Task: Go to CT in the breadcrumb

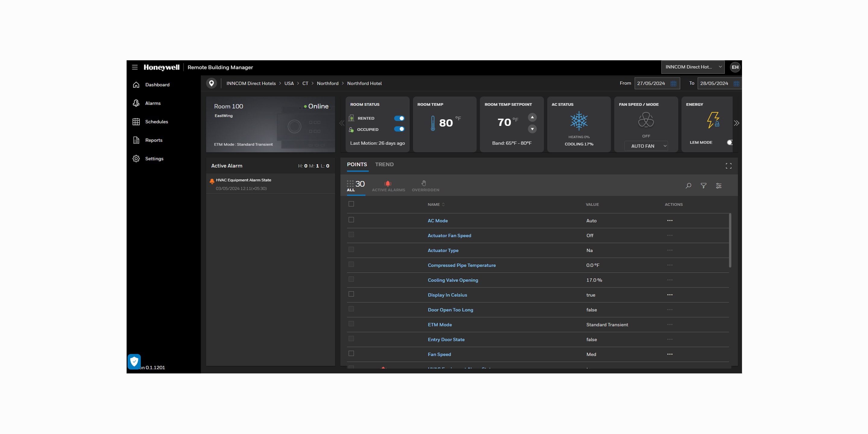Action: [305, 83]
